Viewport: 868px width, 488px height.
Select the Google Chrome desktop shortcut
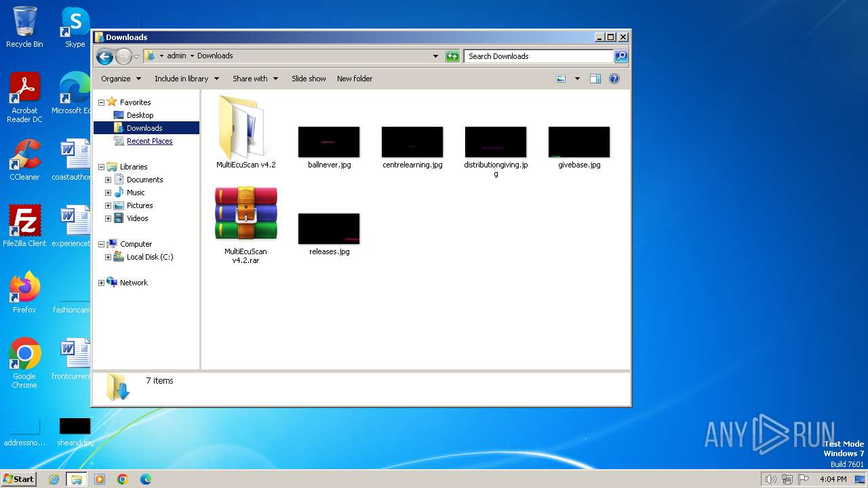point(24,363)
